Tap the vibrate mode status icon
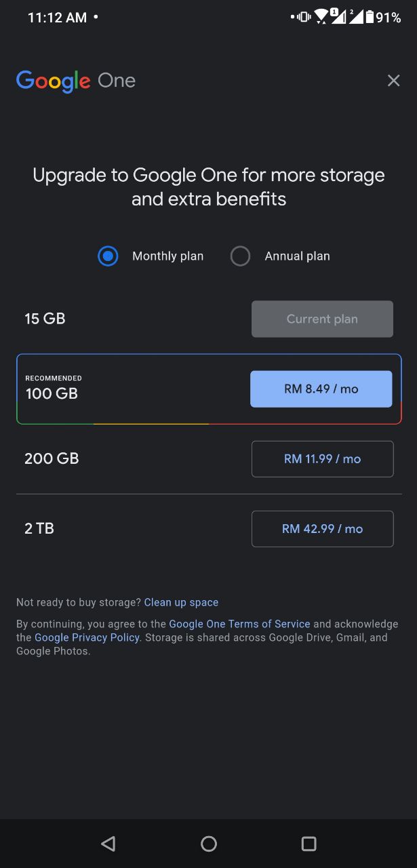The height and width of the screenshot is (868, 417). (x=303, y=18)
